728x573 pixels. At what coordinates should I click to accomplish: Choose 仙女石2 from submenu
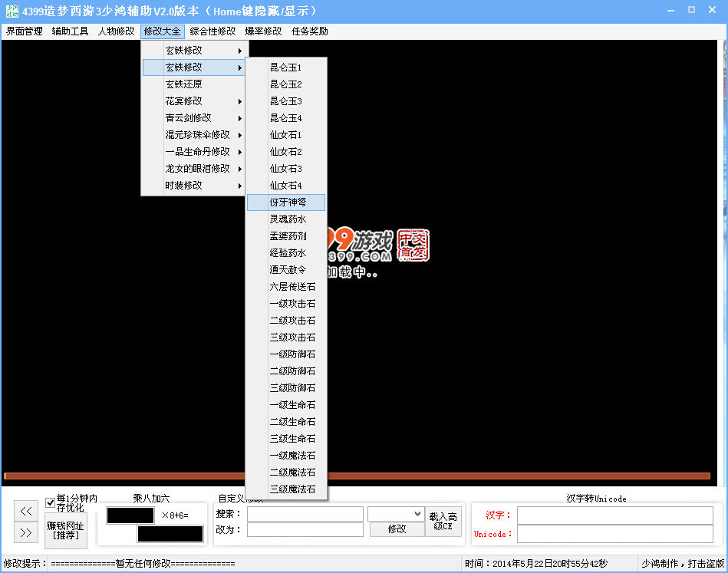tap(286, 152)
